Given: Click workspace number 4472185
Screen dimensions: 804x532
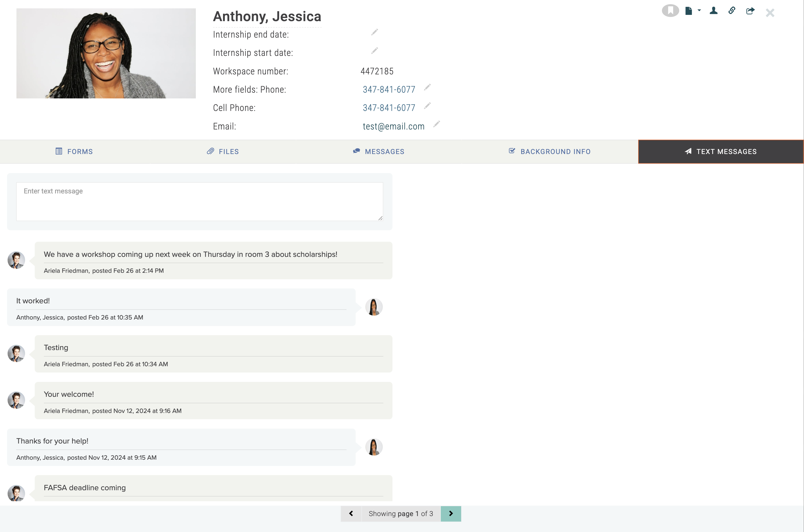Looking at the screenshot, I should click(377, 71).
